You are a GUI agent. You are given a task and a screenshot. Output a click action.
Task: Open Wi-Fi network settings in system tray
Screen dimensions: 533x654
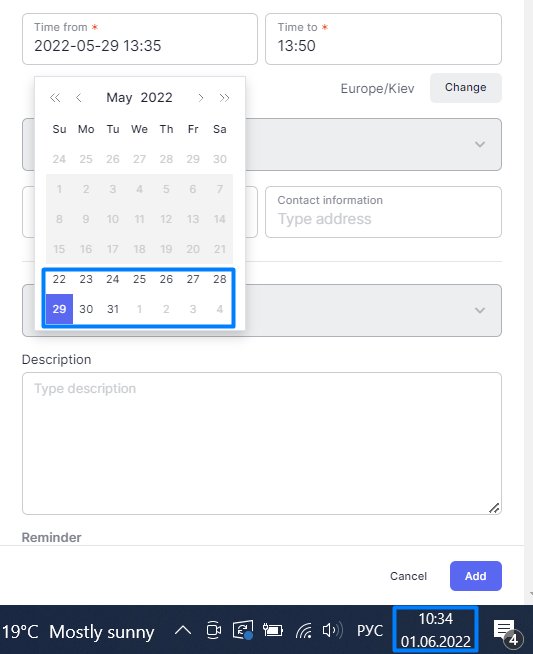(x=304, y=630)
